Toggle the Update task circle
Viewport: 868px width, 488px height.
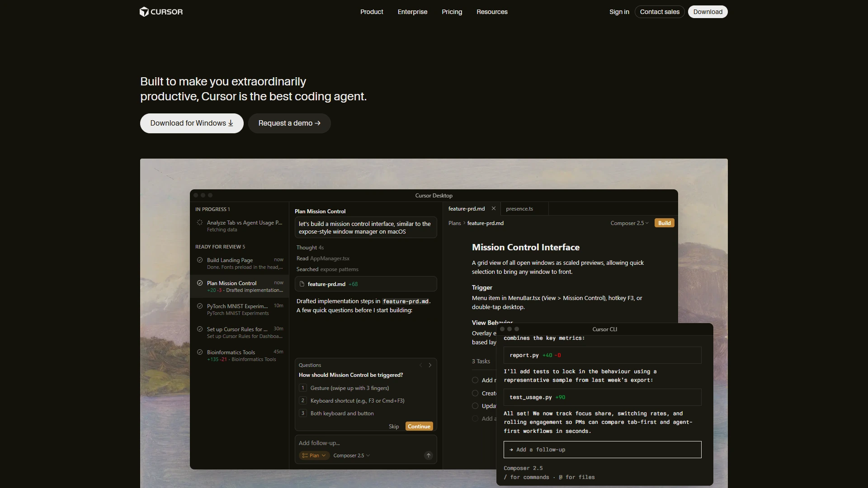coord(475,406)
